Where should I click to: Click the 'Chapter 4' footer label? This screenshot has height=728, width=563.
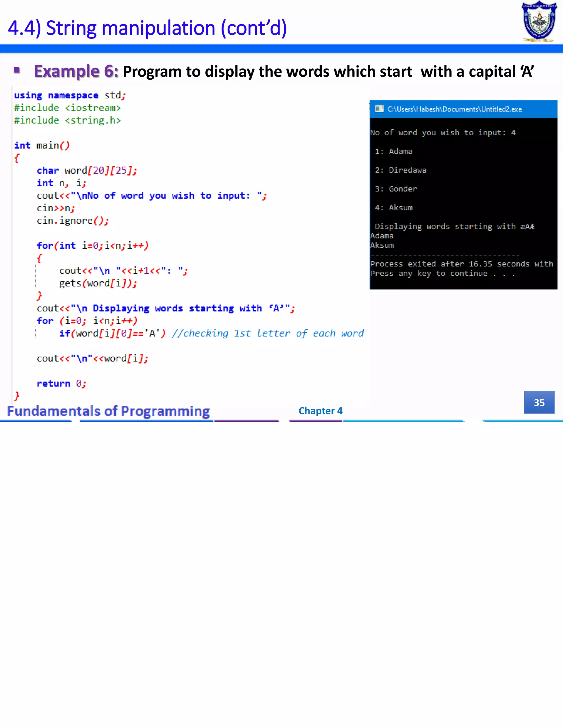point(321,411)
